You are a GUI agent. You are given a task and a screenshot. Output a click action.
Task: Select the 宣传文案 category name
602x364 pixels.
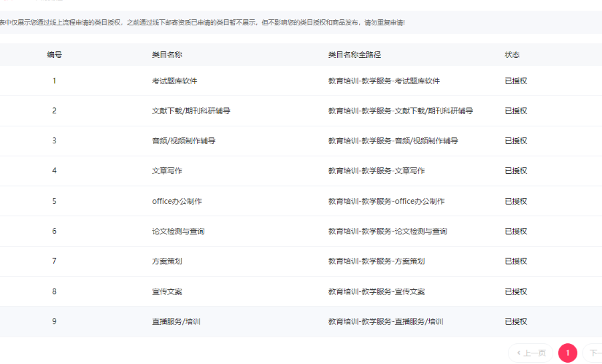pos(167,291)
